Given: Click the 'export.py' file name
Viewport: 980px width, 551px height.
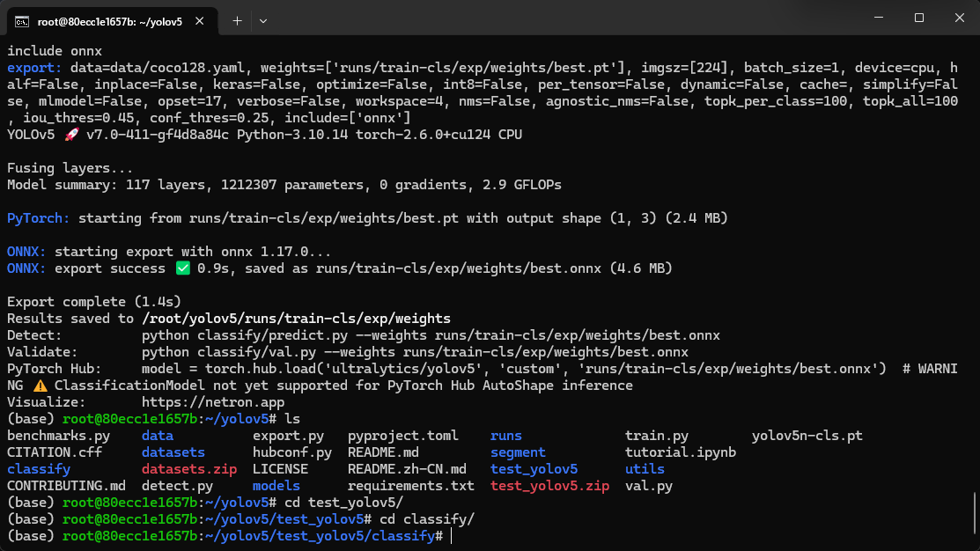Looking at the screenshot, I should 288,436.
